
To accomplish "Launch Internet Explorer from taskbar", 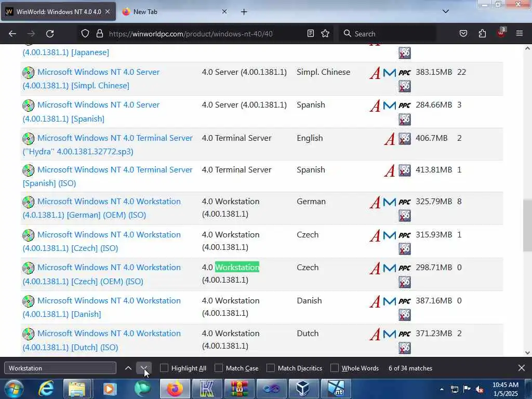I will pyautogui.click(x=46, y=389).
